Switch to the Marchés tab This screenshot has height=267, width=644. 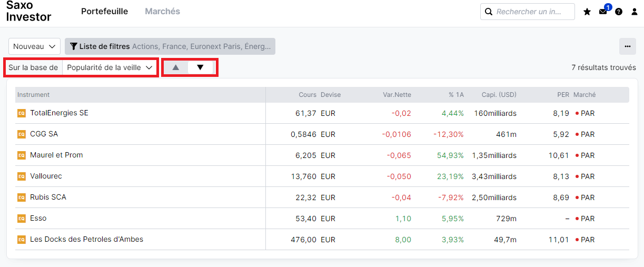[162, 12]
